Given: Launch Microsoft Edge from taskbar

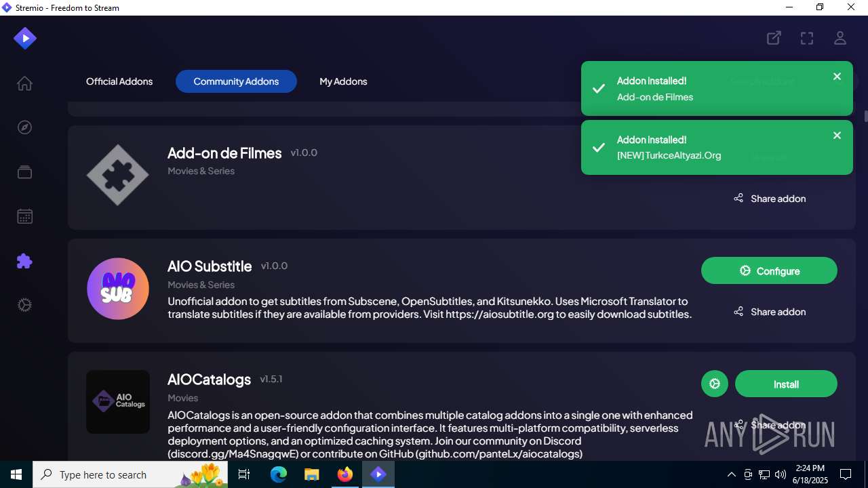Looking at the screenshot, I should click(x=279, y=474).
